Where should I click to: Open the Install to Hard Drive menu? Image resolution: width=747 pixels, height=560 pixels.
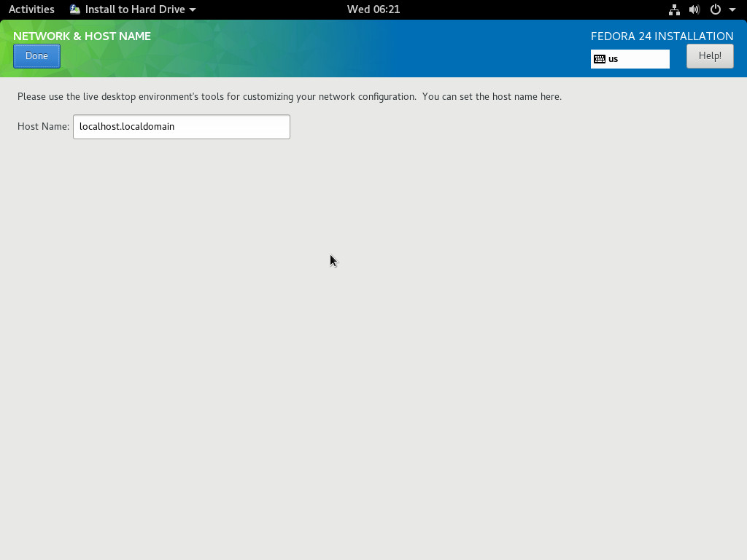(134, 9)
